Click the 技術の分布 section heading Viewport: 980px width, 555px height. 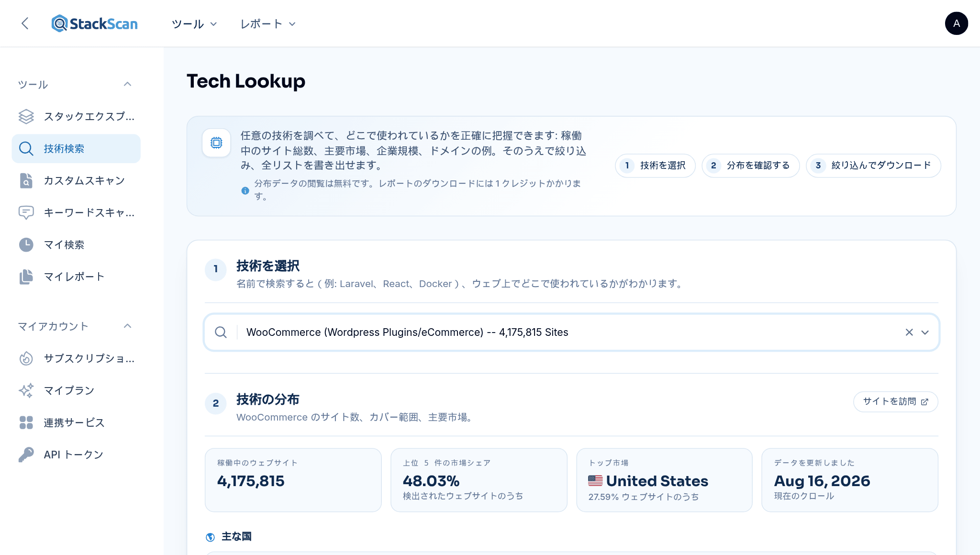pyautogui.click(x=267, y=399)
